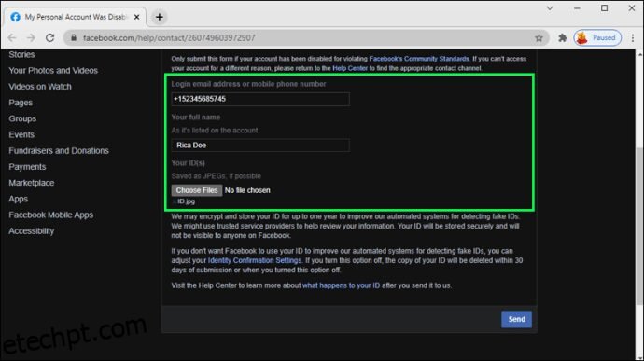Bookmark this page with the star icon
This screenshot has width=644, height=361.
[x=539, y=38]
